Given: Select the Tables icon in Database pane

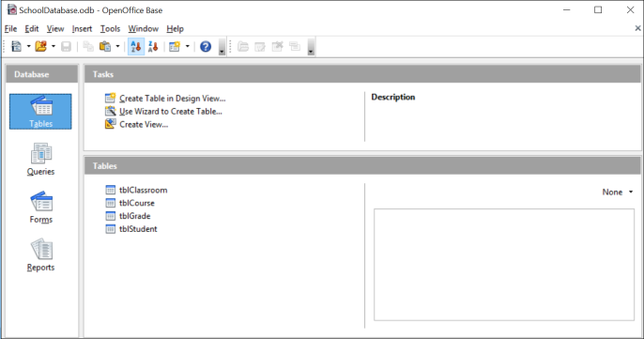Looking at the screenshot, I should pyautogui.click(x=40, y=112).
